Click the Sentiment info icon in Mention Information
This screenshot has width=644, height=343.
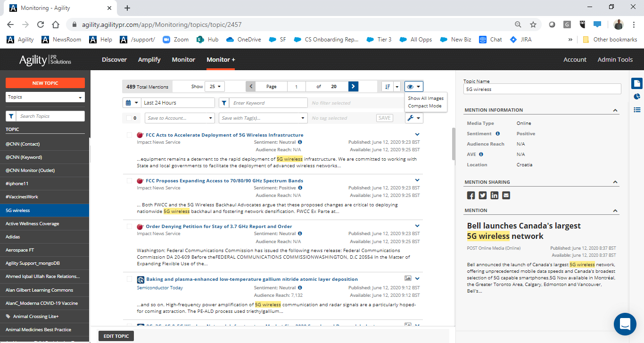click(497, 134)
